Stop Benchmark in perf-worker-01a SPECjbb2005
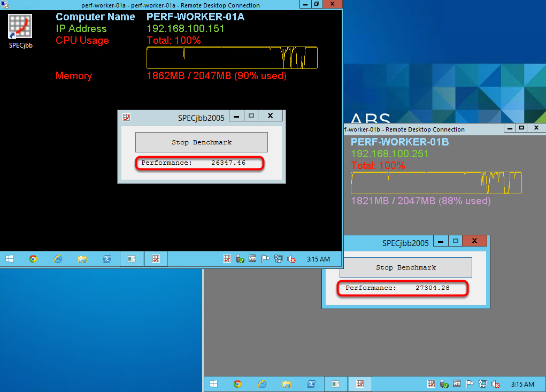Screen dimensions: 546x392 click(x=202, y=142)
